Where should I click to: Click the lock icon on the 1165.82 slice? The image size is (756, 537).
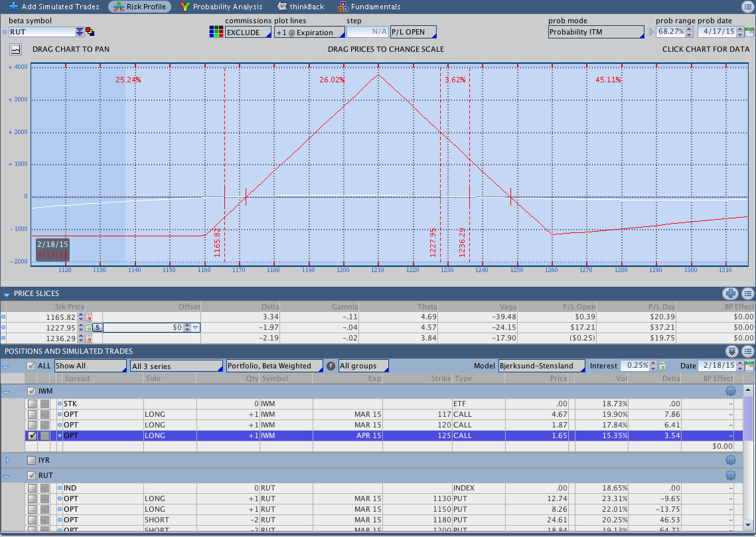[x=89, y=317]
